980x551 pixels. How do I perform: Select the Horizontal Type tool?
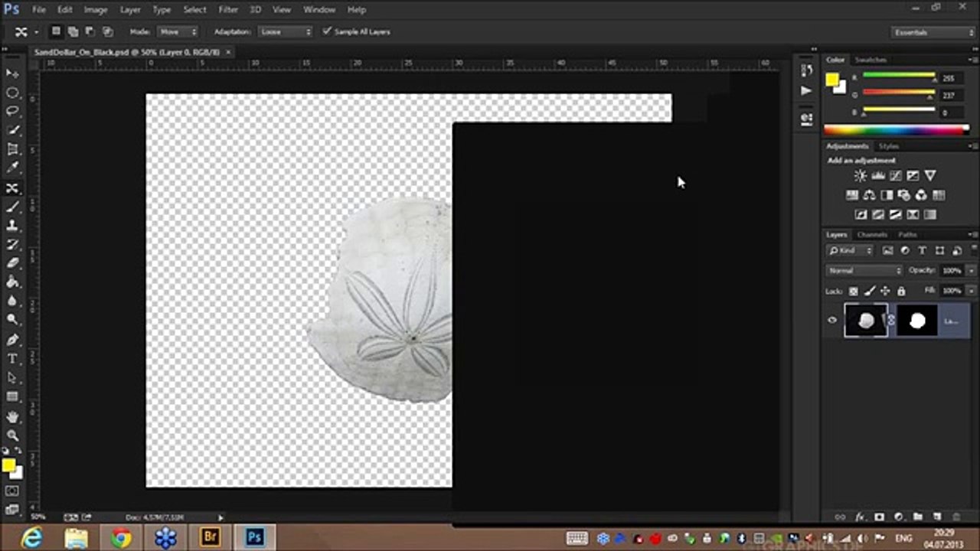click(x=12, y=359)
